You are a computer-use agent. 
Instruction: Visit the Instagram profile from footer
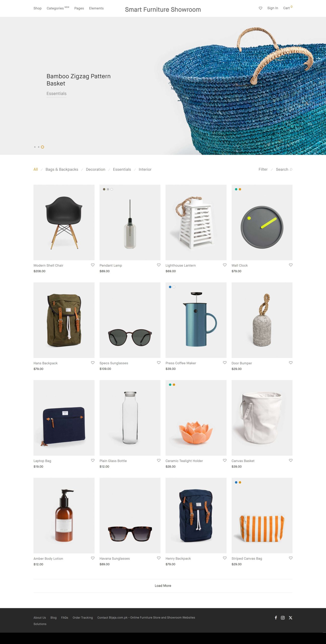click(x=283, y=618)
